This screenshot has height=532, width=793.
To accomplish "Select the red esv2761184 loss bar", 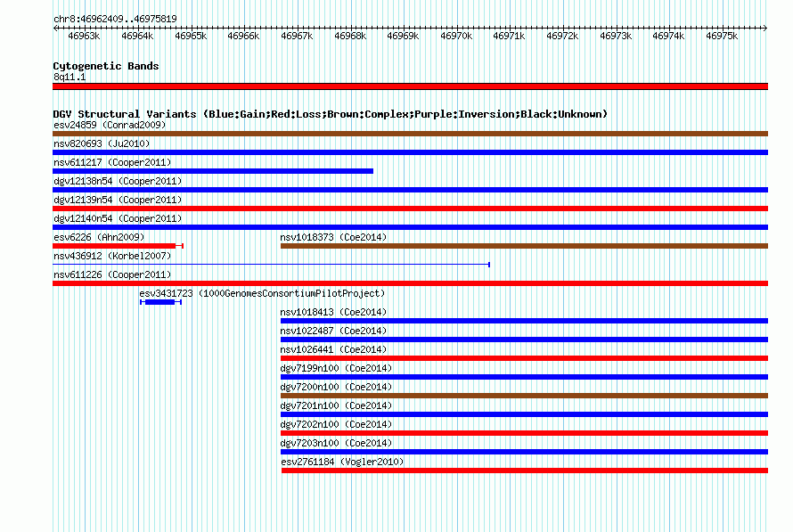I will [x=525, y=471].
